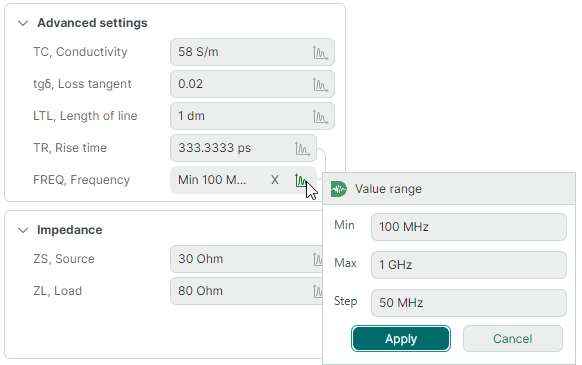Click the Advanced settings heading text

(x=92, y=23)
